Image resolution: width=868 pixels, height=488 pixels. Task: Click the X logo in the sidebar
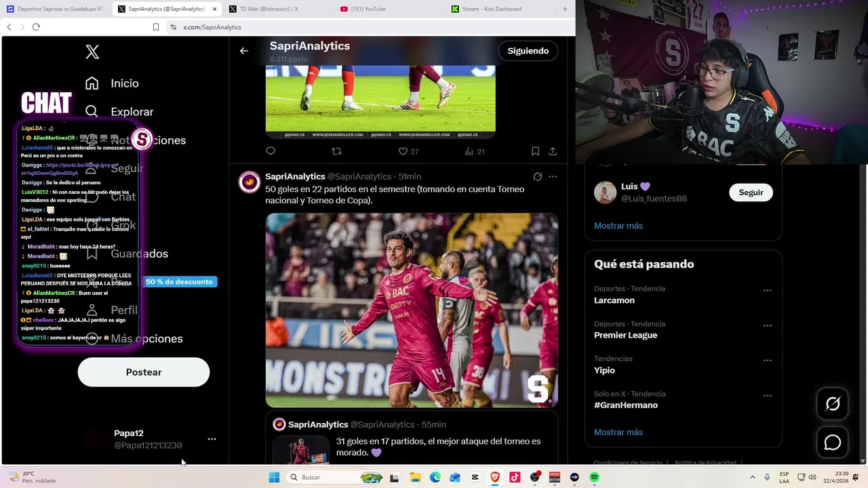pos(92,52)
